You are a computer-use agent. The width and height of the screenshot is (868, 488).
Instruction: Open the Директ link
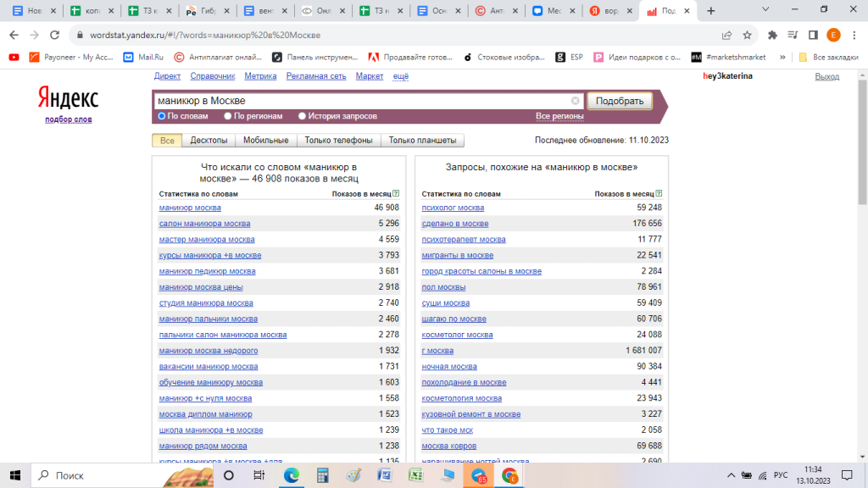coord(167,76)
